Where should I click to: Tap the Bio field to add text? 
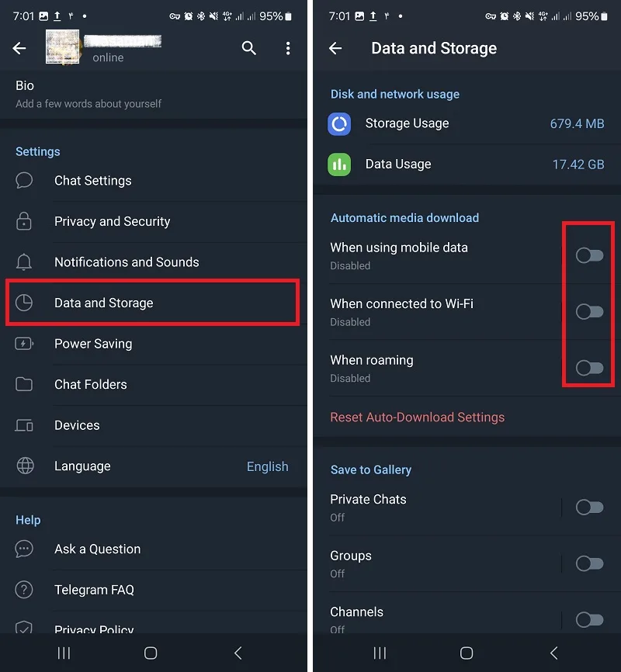coord(154,95)
